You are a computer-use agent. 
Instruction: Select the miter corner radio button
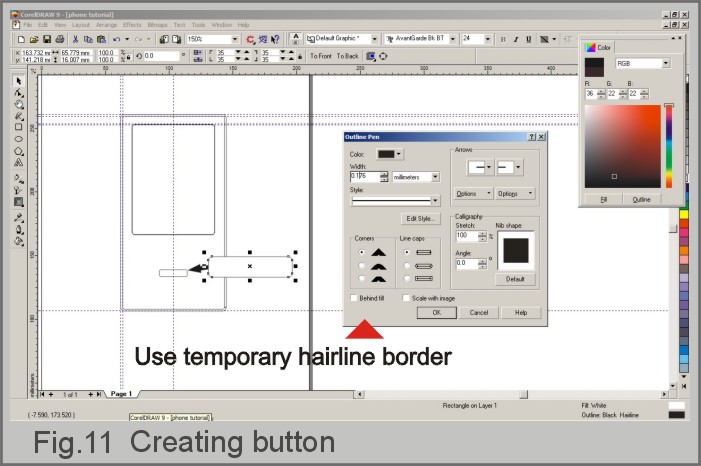point(361,252)
